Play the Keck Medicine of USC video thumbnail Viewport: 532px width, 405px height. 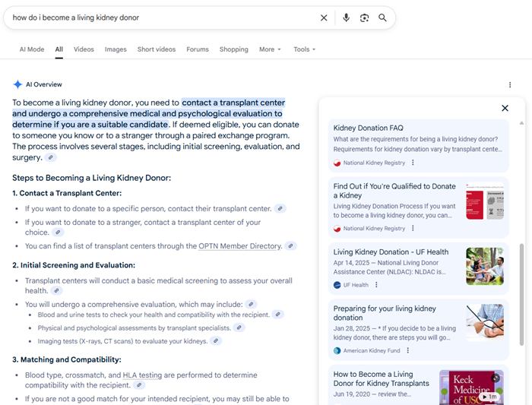tap(471, 388)
